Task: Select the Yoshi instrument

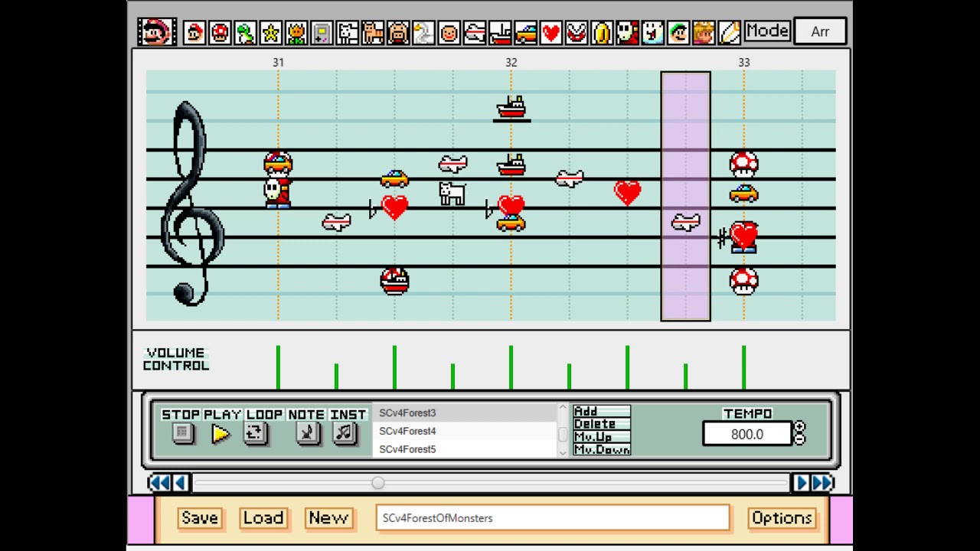Action: point(245,32)
